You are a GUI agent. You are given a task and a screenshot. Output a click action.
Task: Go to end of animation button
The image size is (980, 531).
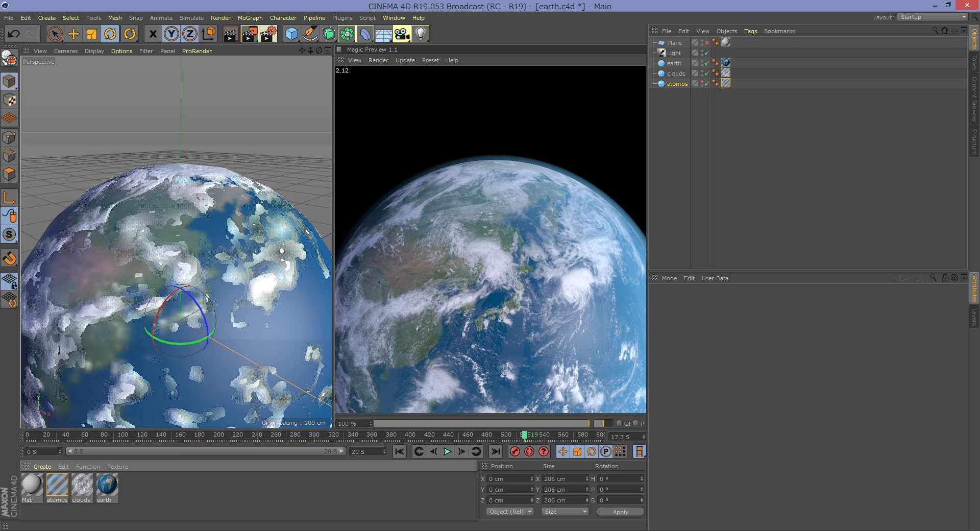[495, 451]
